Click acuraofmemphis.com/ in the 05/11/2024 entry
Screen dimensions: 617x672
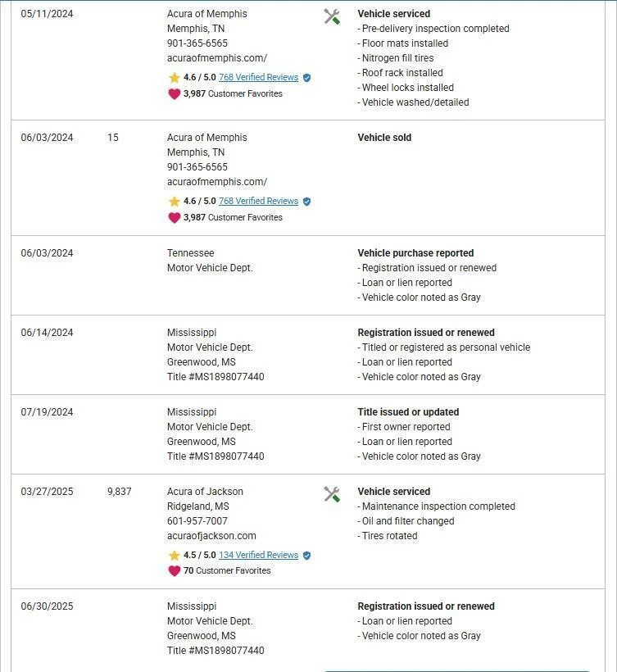pos(216,58)
